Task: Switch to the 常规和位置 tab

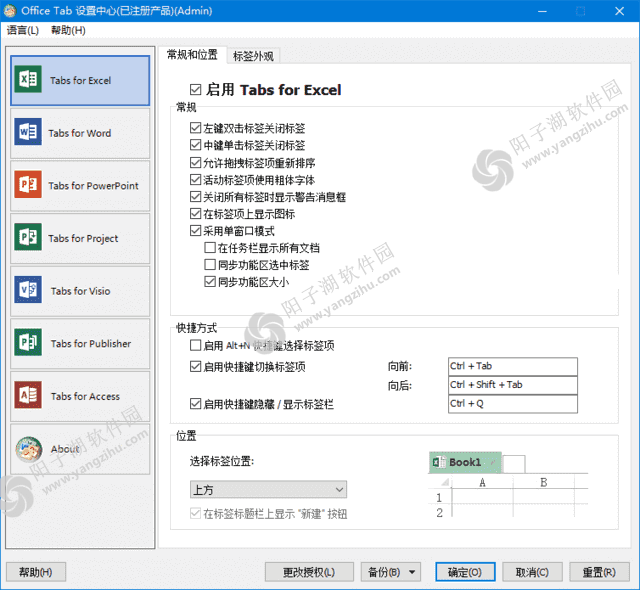Action: [x=192, y=55]
